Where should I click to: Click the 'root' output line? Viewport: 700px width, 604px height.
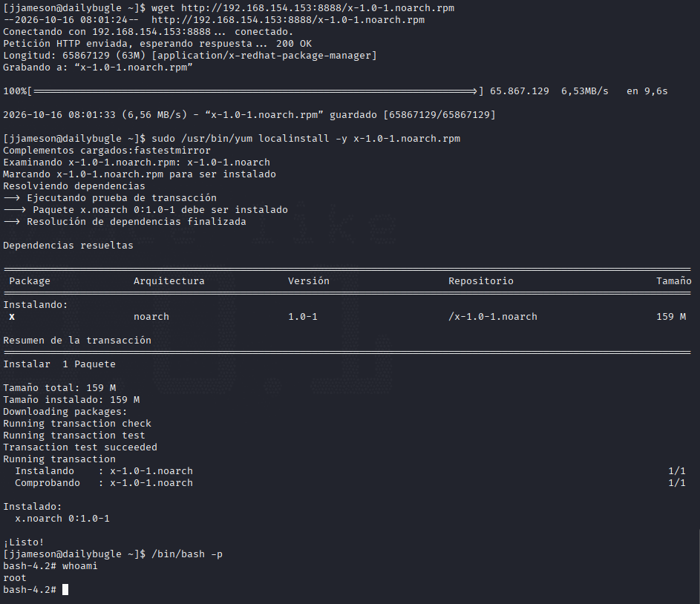click(x=15, y=578)
